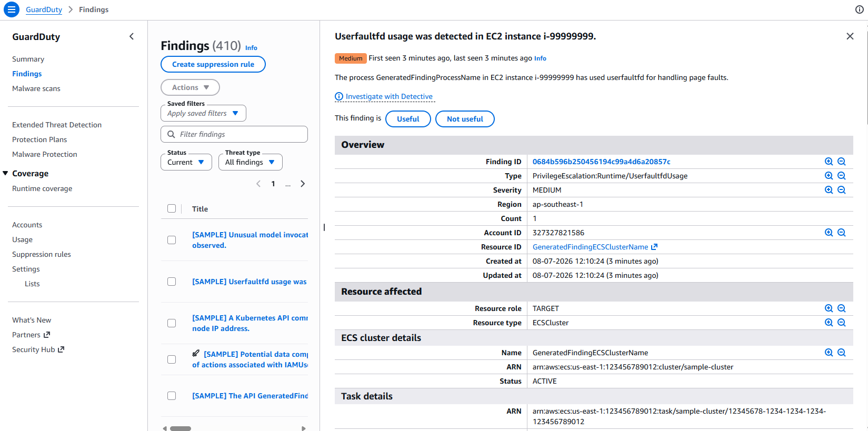
Task: Open Apply saved filters dropdown
Action: (x=203, y=113)
